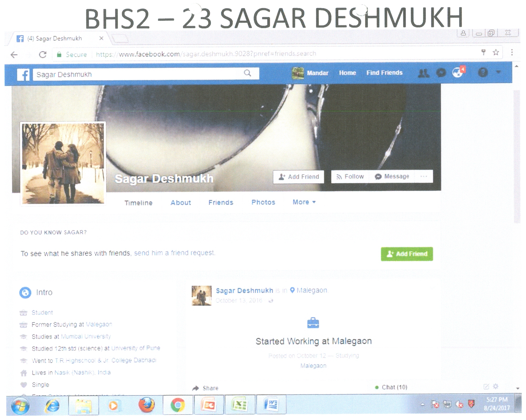
Task: Switch to the About tab
Action: 181,203
